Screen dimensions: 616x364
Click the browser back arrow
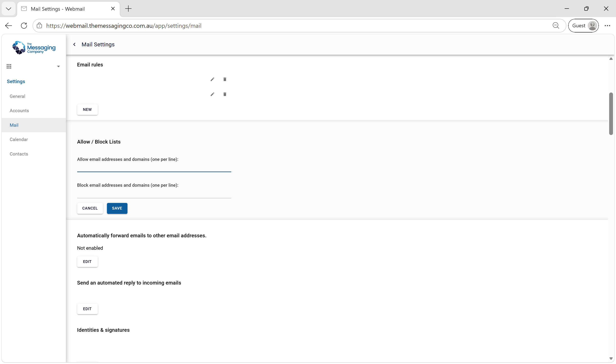[x=9, y=26]
